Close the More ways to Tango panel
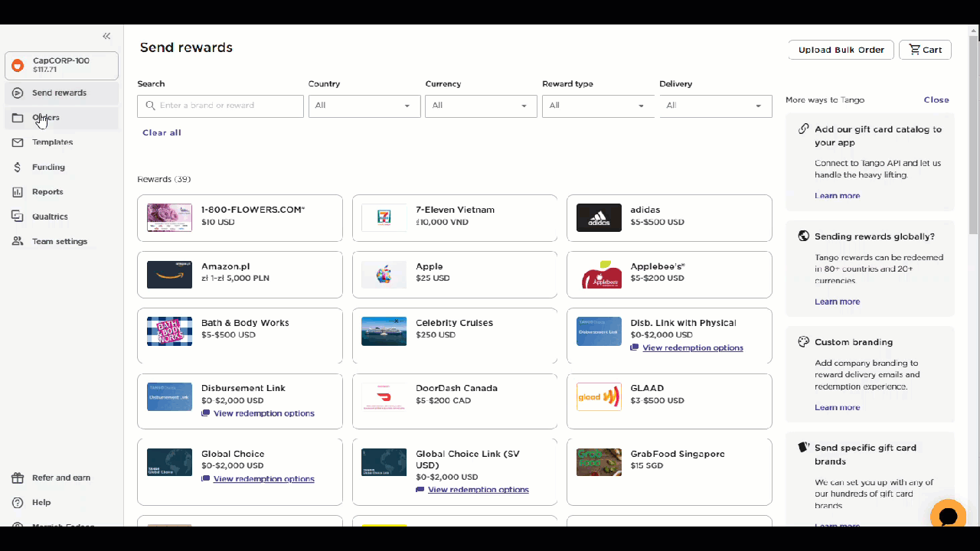 936,99
